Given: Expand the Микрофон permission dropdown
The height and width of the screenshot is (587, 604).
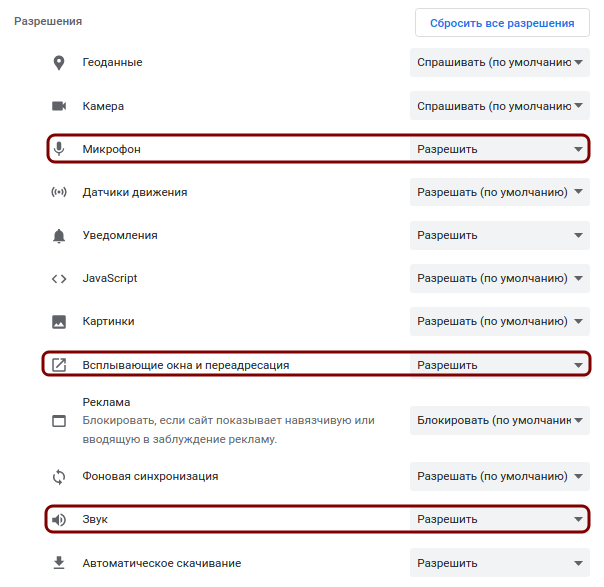Looking at the screenshot, I should click(499, 149).
